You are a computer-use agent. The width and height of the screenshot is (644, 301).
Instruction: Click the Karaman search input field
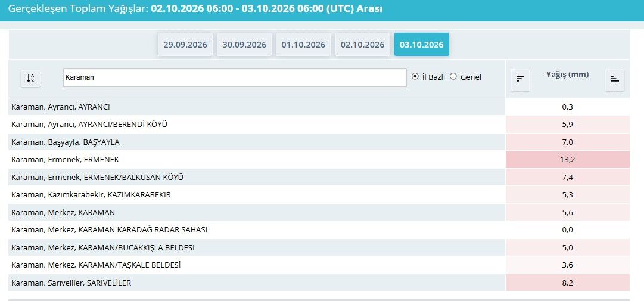click(x=235, y=77)
